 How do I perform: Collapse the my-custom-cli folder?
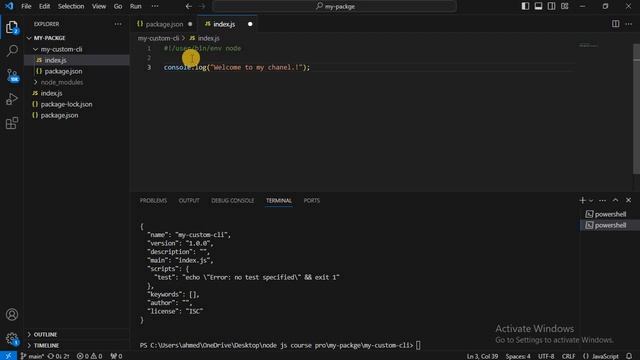[77, 49]
